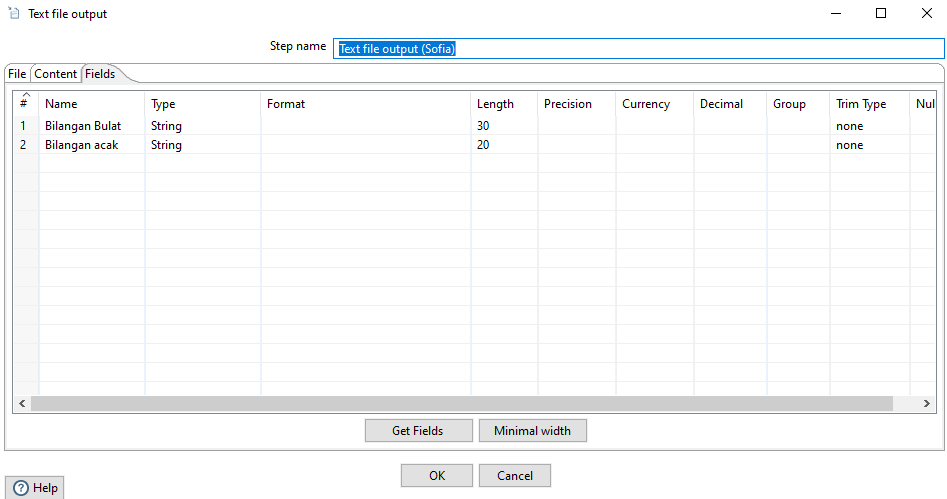The width and height of the screenshot is (947, 499).
Task: Click the Text file output window icon
Action: [x=14, y=13]
